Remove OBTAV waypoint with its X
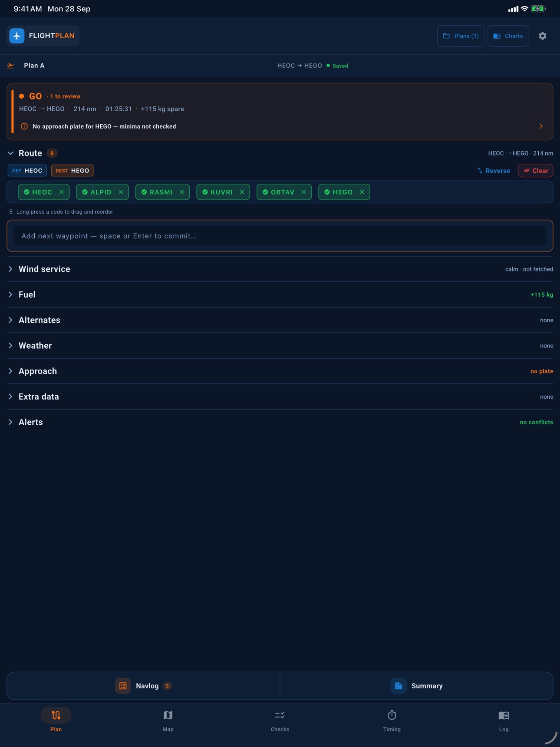 pyautogui.click(x=304, y=192)
